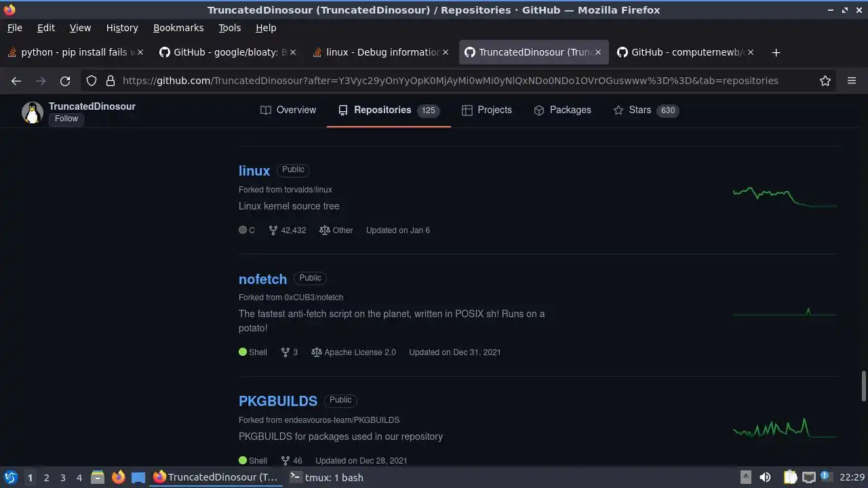The width and height of the screenshot is (868, 488).
Task: Open the Projects profile tab
Action: click(487, 110)
